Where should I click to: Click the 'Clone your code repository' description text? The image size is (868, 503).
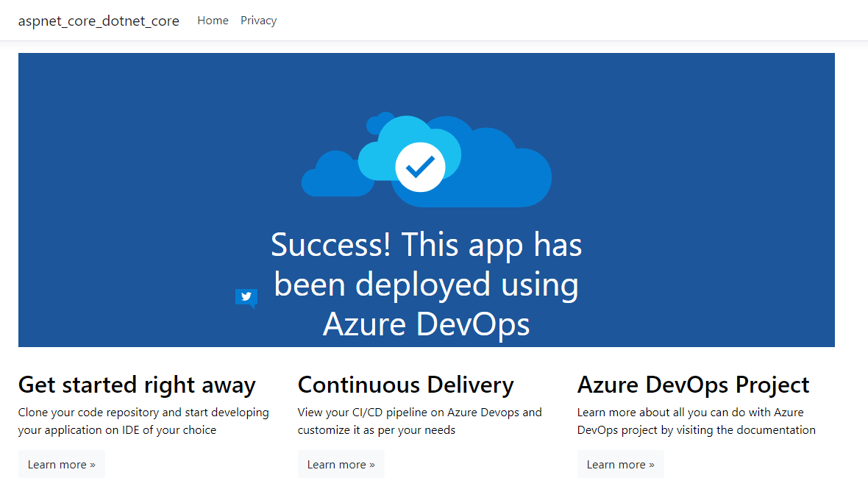143,421
